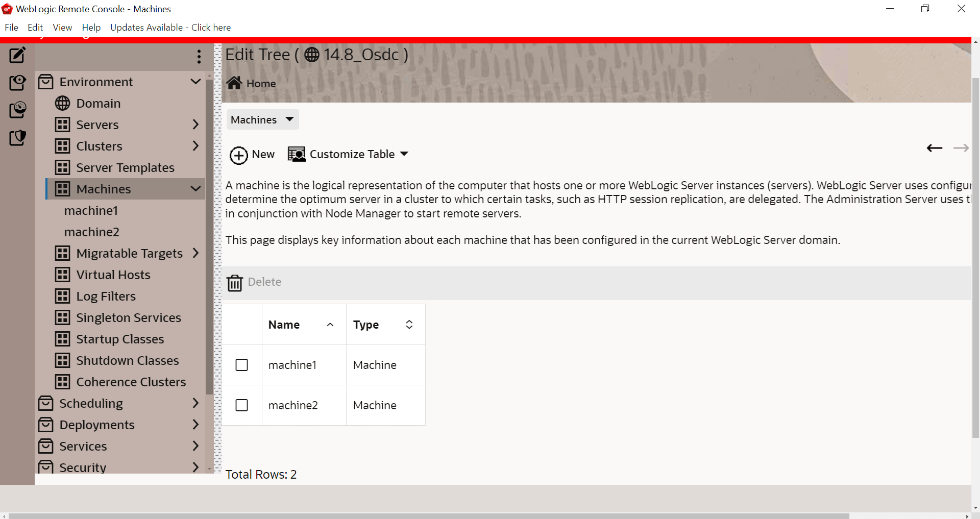This screenshot has height=519, width=980.
Task: Open the File menu
Action: (11, 28)
